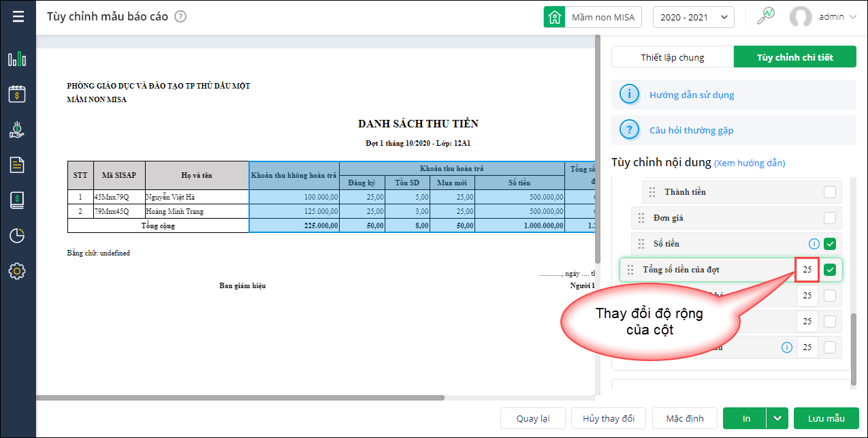Click width field next to bottom info icon
The height and width of the screenshot is (438, 868).
click(x=807, y=347)
